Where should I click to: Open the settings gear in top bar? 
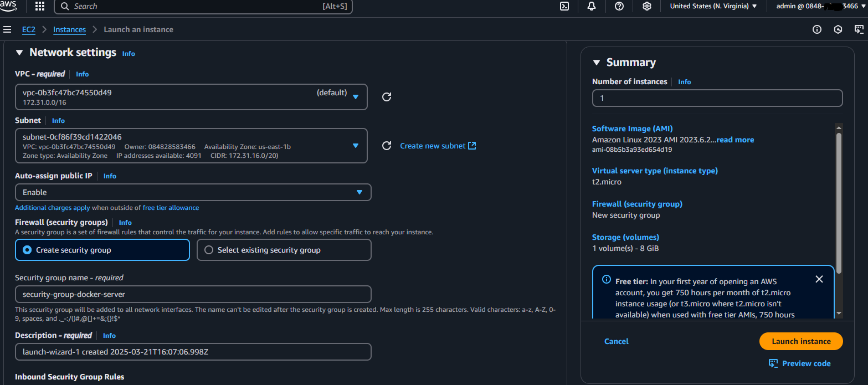(647, 6)
